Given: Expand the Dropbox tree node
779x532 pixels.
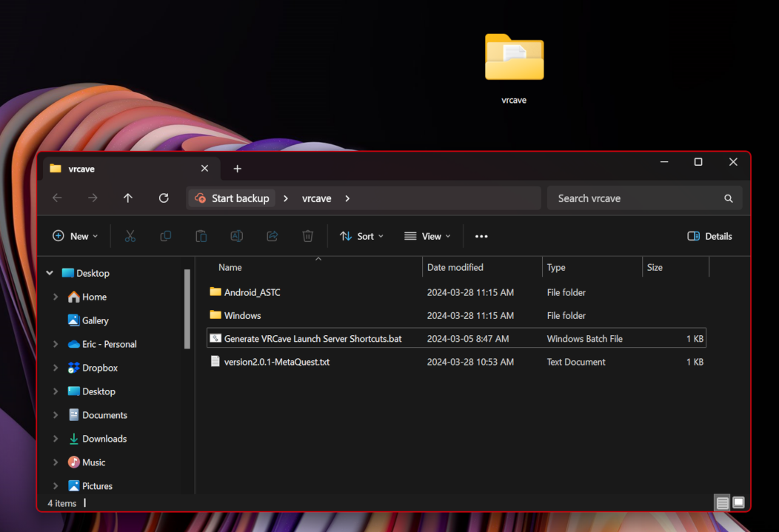Looking at the screenshot, I should [x=56, y=368].
